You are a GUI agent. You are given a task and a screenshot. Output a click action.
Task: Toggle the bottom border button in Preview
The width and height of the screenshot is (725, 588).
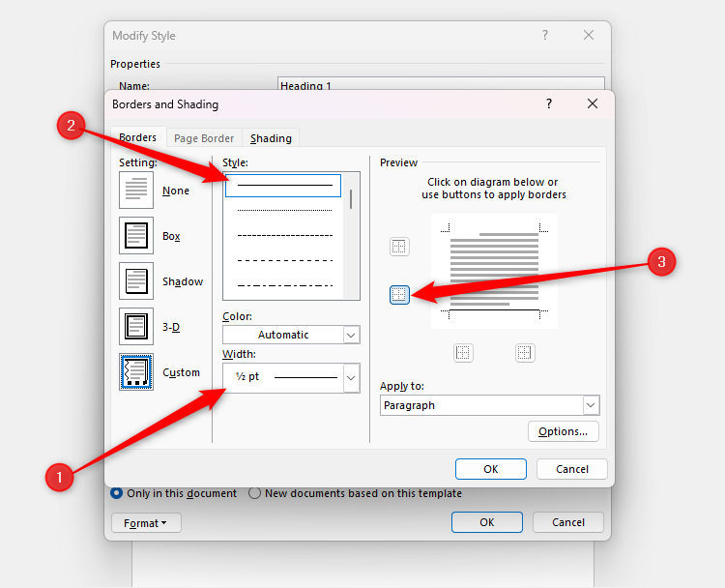point(399,294)
